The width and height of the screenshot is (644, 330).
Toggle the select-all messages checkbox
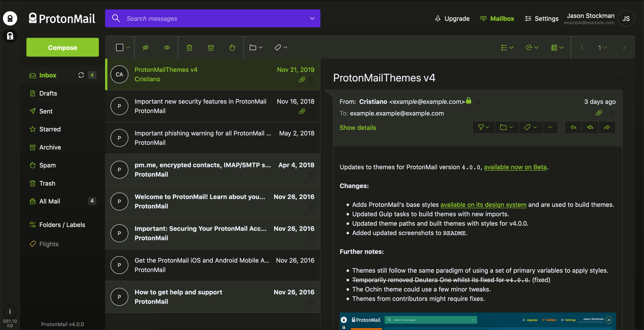119,47
